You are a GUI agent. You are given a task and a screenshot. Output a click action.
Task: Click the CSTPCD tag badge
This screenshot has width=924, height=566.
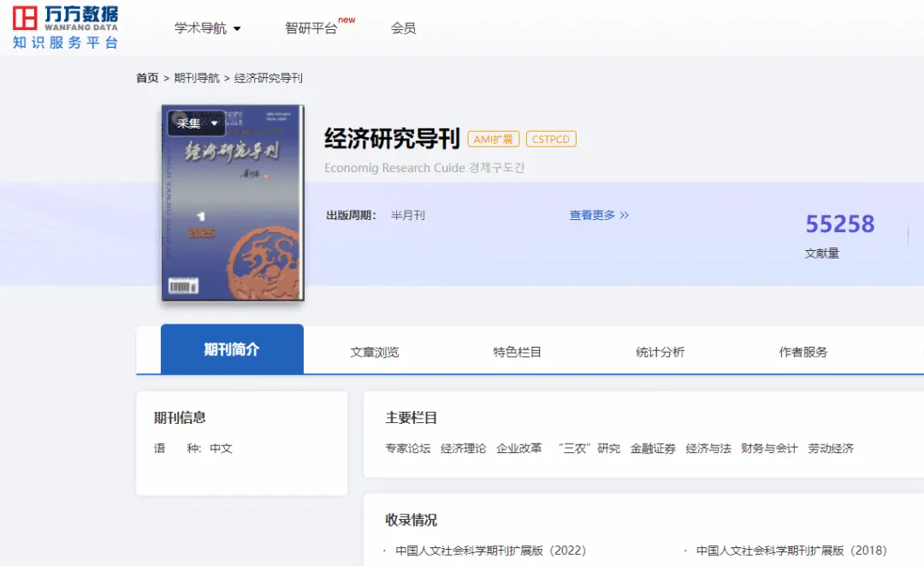tap(551, 139)
